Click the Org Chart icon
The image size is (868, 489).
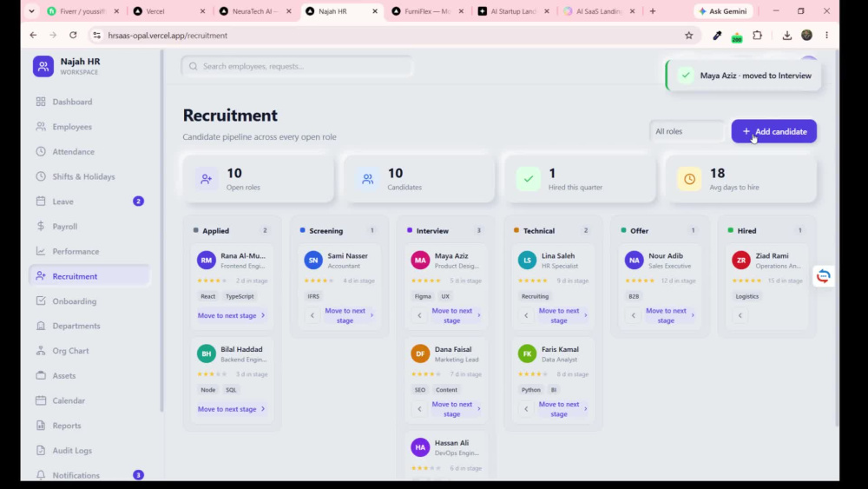41,351
